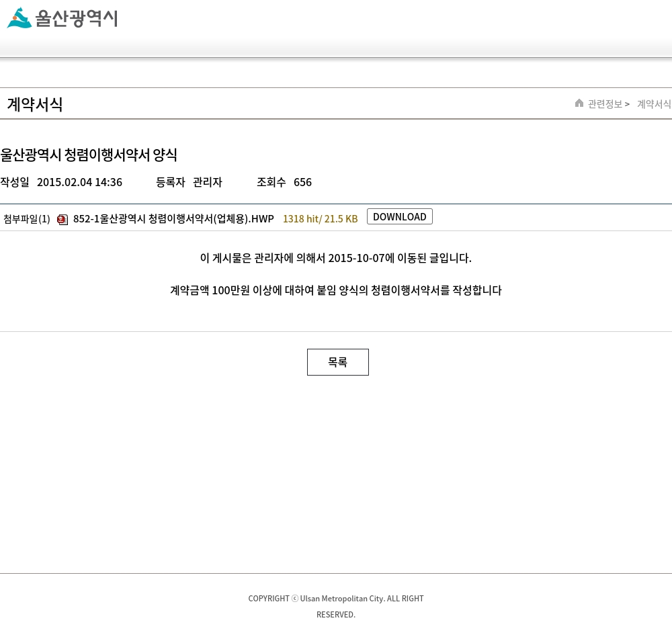Image resolution: width=672 pixels, height=641 pixels.
Task: Select the 1318 hit/ 21.5 KB text
Action: pos(320,219)
